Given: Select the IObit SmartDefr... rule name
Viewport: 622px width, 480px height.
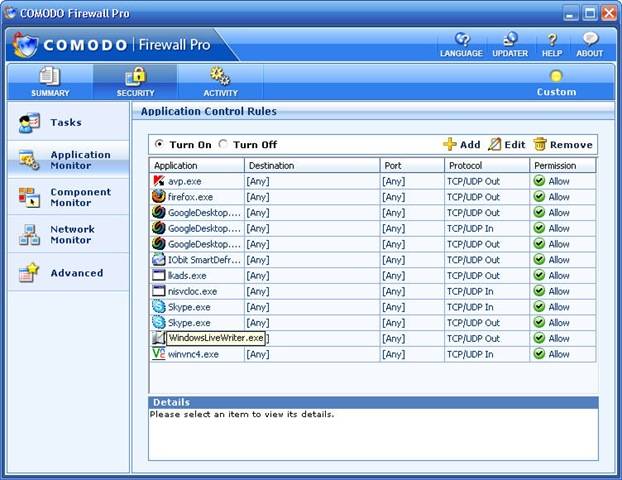Looking at the screenshot, I should (x=204, y=260).
